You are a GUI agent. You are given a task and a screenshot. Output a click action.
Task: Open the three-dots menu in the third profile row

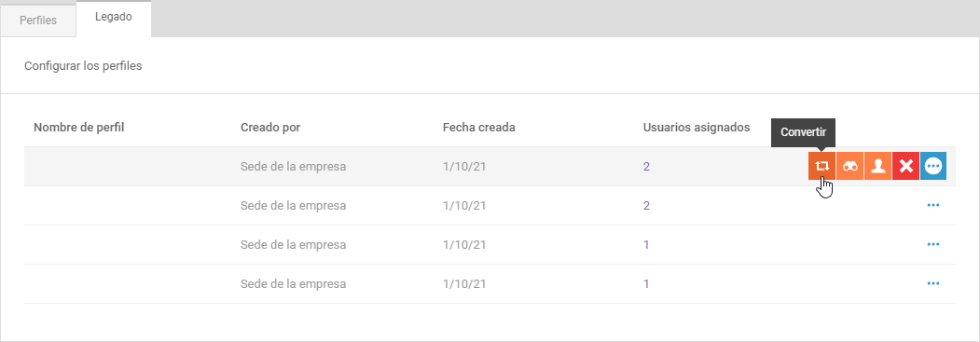[x=933, y=245]
